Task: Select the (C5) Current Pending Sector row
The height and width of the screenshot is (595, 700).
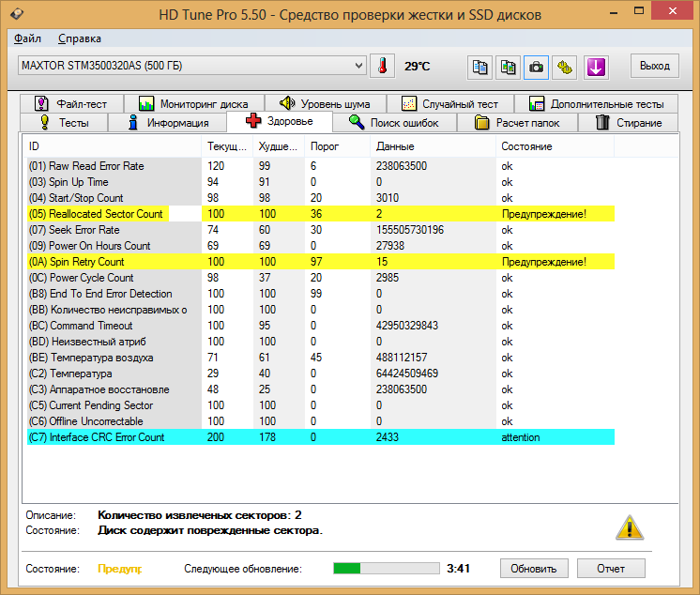Action: coord(321,405)
